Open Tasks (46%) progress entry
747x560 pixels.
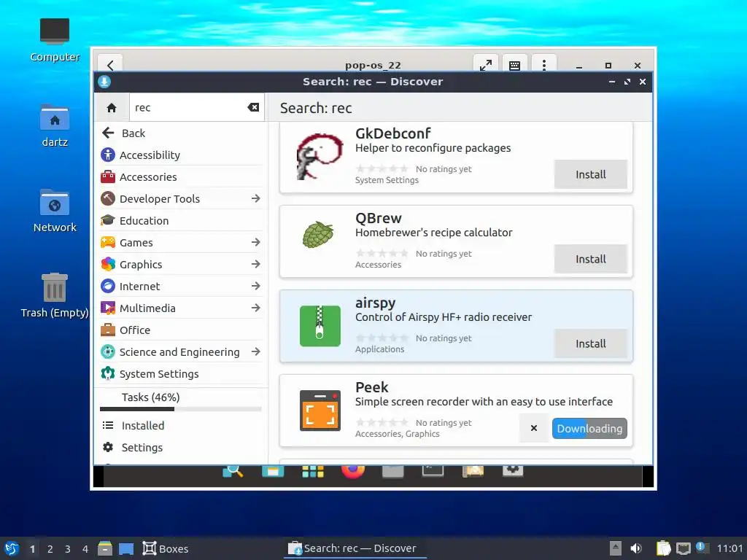click(181, 400)
